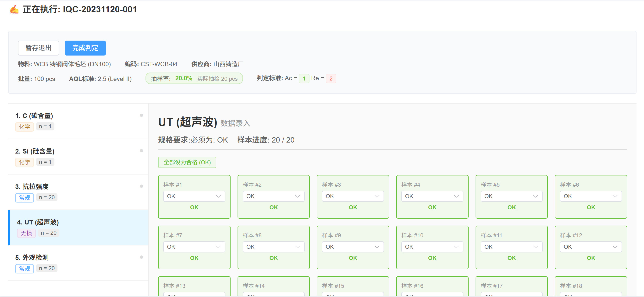Click the 常规 tag under 抗拉强度
The height and width of the screenshot is (297, 644).
coord(24,198)
